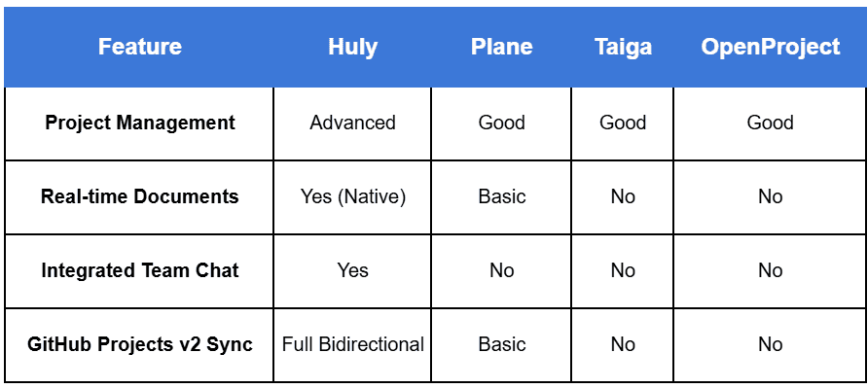Viewport: 868px width, 389px height.
Task: Select Plane's Good cell for Project Management
Action: [501, 123]
